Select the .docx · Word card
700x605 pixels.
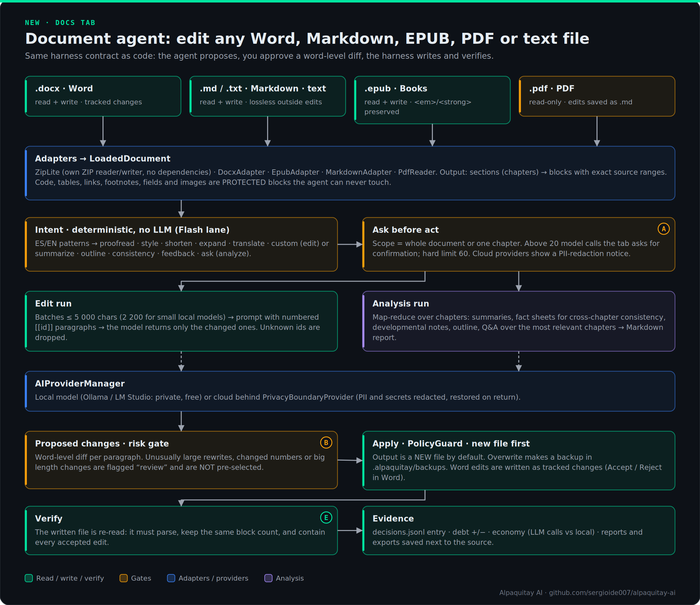pos(103,96)
